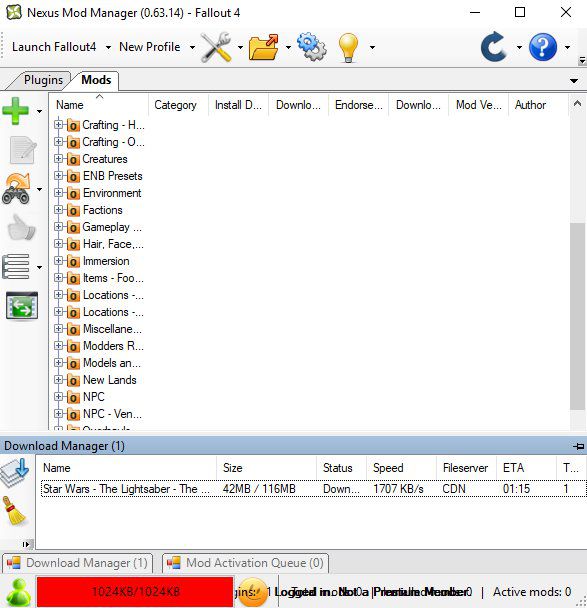This screenshot has width=587, height=608.
Task: Click the broom icon in Download Manager
Action: click(14, 511)
